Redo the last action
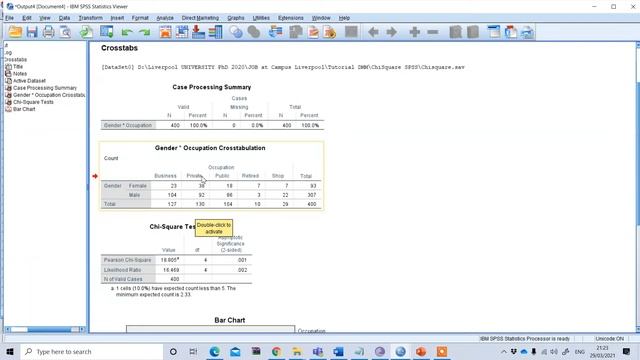The height and width of the screenshot is (360, 640). click(144, 32)
